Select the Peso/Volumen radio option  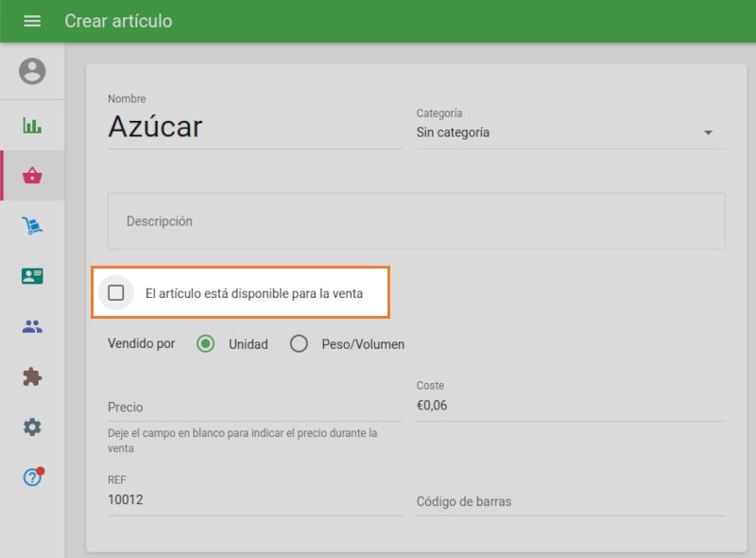click(x=300, y=344)
